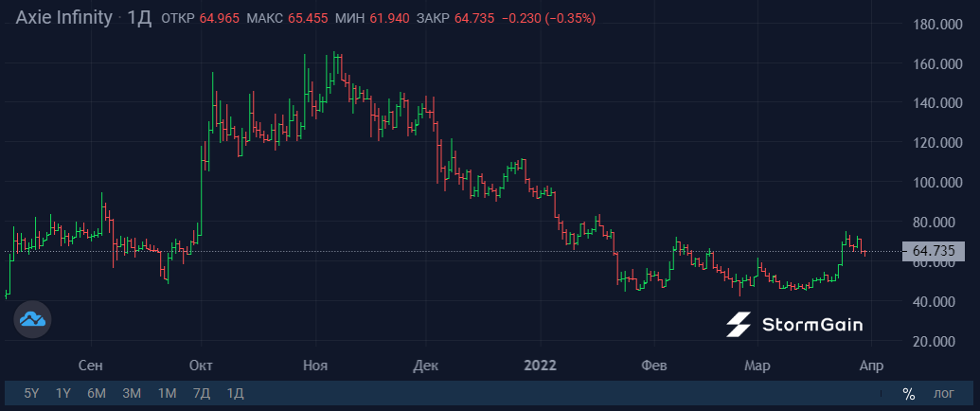Image resolution: width=980 pixels, height=411 pixels.
Task: Click the МИН value 61.940
Action: (x=389, y=19)
